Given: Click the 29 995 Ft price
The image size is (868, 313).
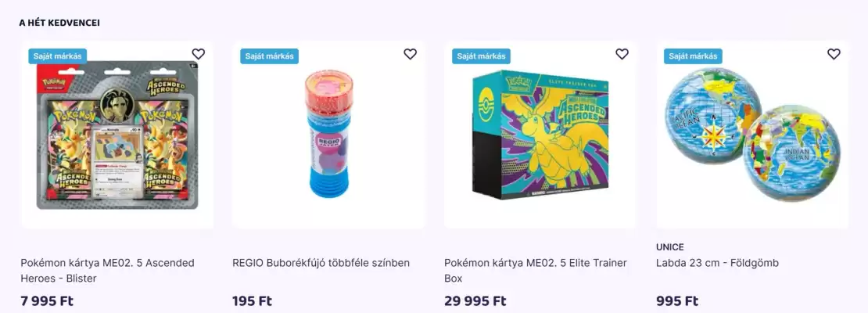Looking at the screenshot, I should pos(475,300).
